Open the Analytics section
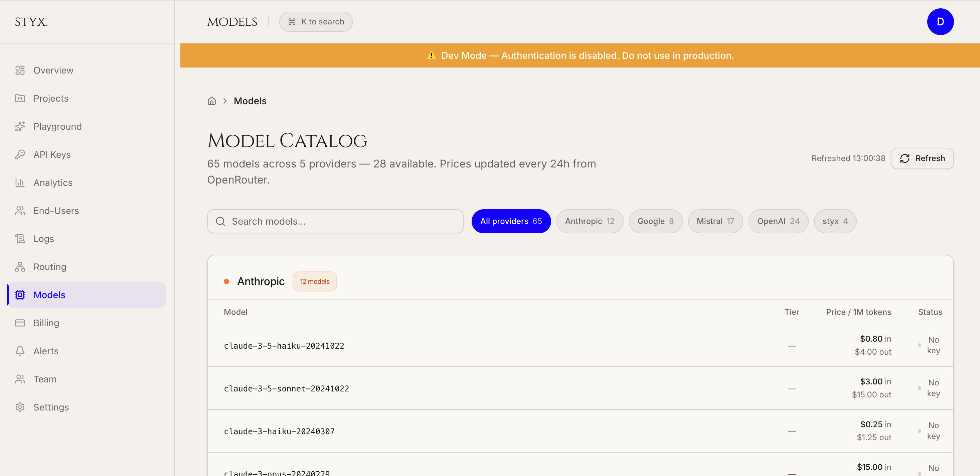980x476 pixels. pos(52,183)
